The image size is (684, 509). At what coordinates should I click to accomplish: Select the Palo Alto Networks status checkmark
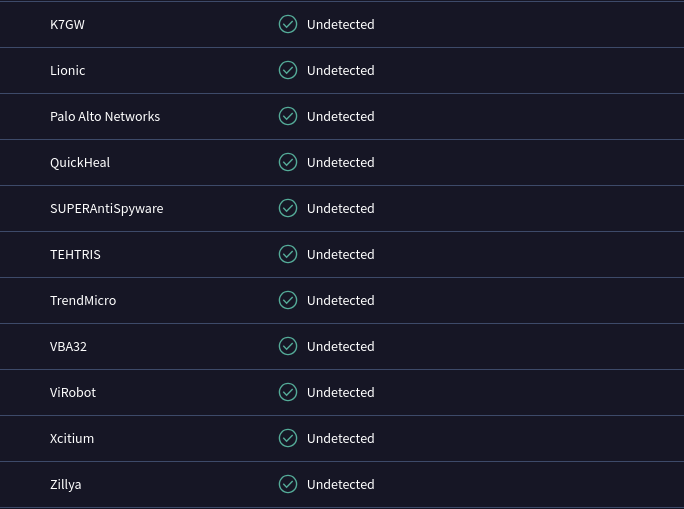(288, 116)
